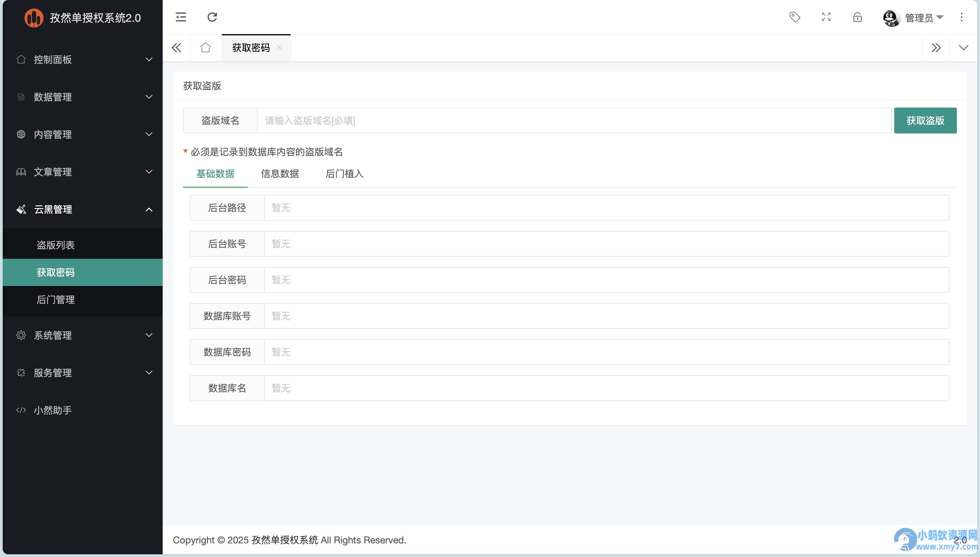Click the 后台路径 field
Viewport: 980px width, 557px height.
606,208
